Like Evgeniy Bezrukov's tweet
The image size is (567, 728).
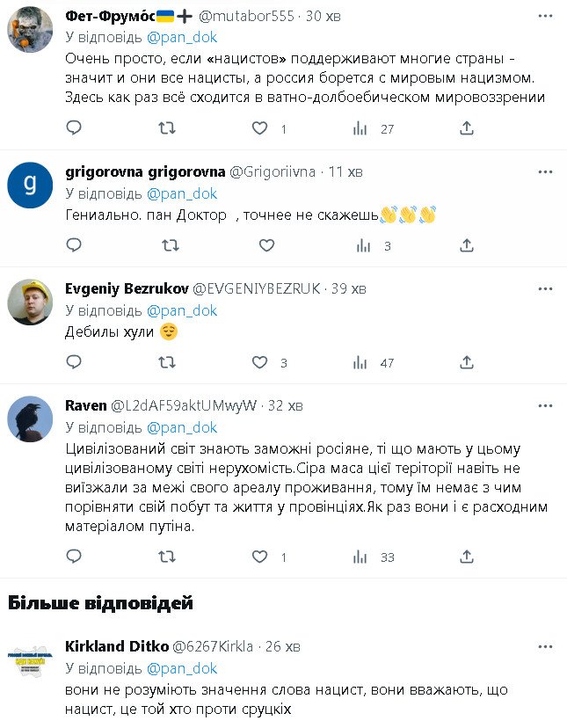[259, 362]
